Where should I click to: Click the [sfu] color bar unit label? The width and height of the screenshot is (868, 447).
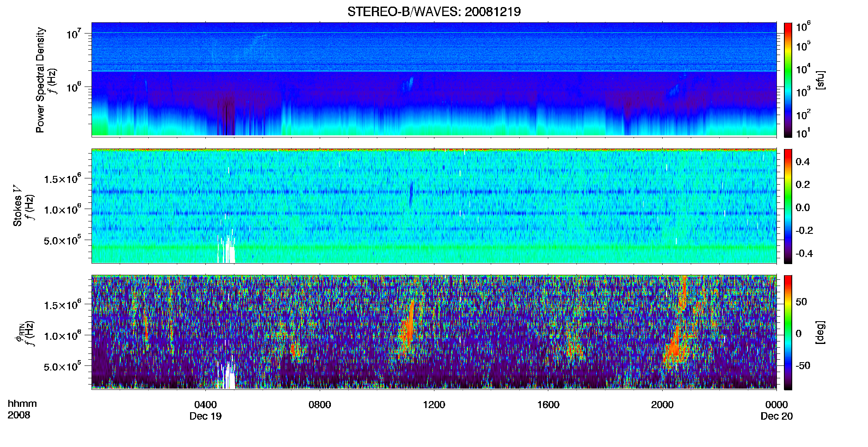(x=820, y=80)
